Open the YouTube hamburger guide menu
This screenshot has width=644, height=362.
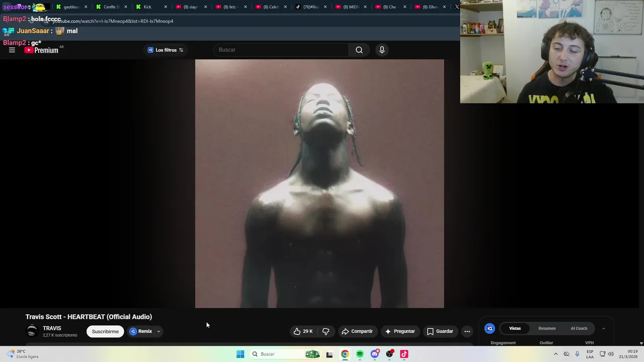click(12, 50)
